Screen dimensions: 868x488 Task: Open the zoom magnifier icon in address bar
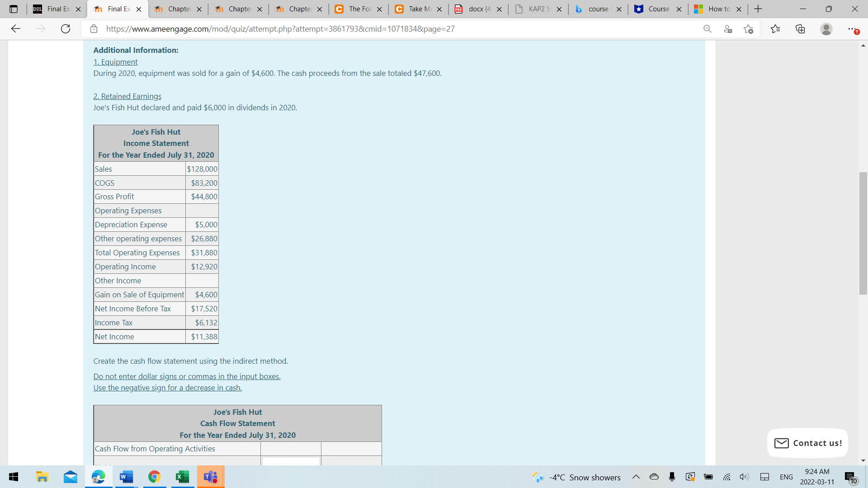tap(708, 29)
